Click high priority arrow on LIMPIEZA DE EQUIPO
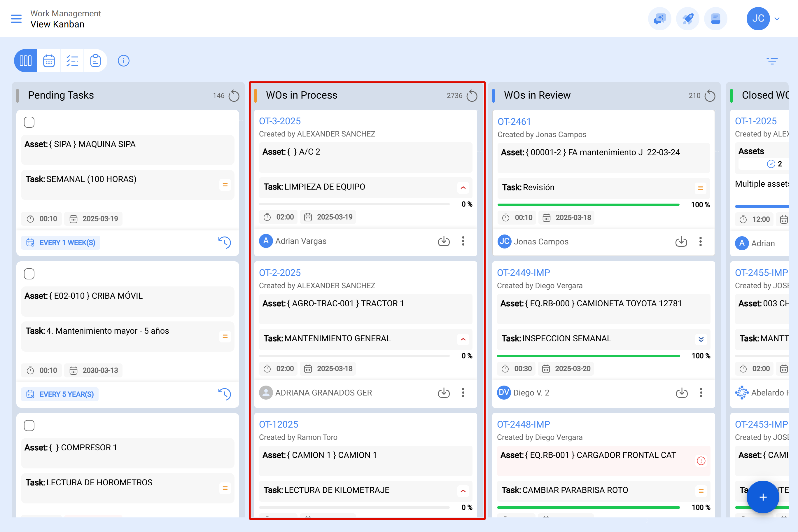Image resolution: width=798 pixels, height=532 pixels. [463, 188]
